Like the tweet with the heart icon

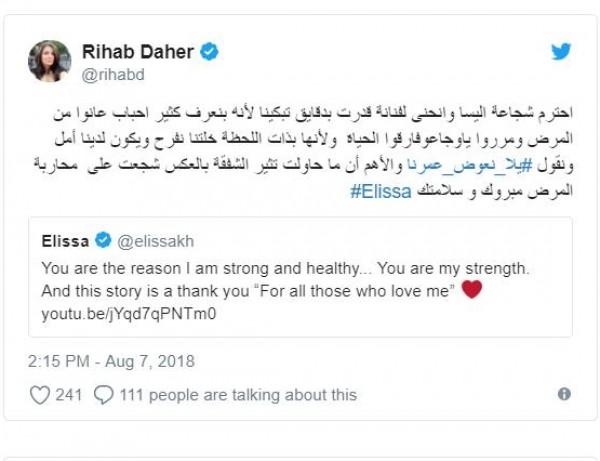point(40,395)
